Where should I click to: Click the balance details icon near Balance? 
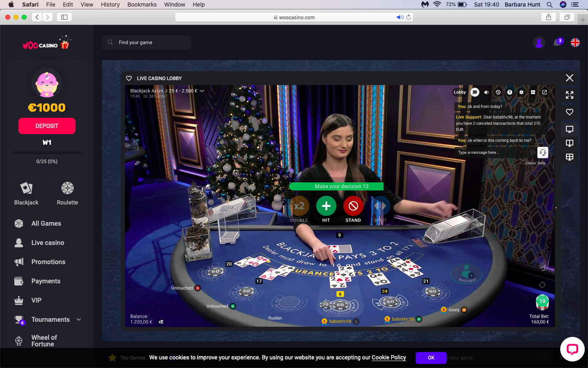(x=161, y=322)
